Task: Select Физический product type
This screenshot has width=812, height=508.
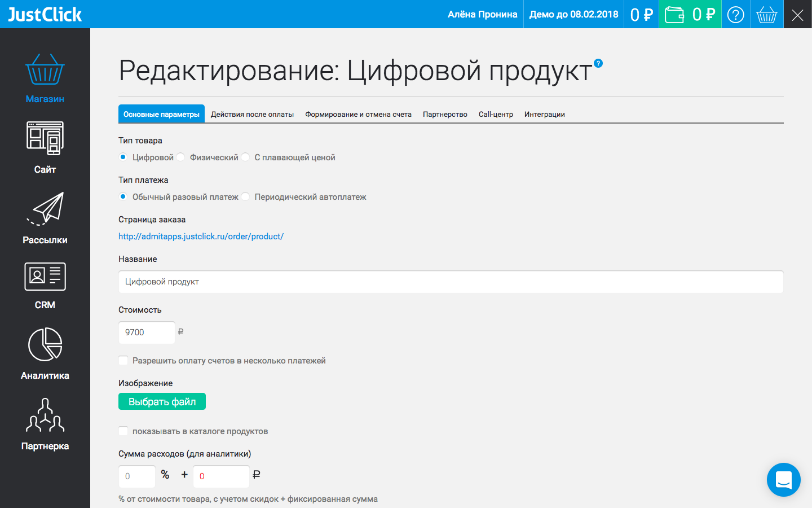Action: pos(180,157)
